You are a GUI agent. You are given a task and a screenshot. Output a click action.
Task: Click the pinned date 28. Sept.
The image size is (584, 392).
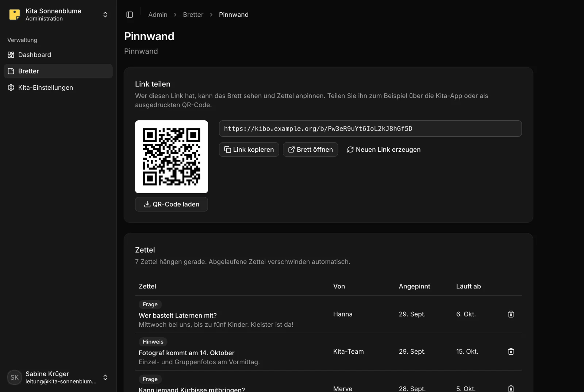point(412,389)
